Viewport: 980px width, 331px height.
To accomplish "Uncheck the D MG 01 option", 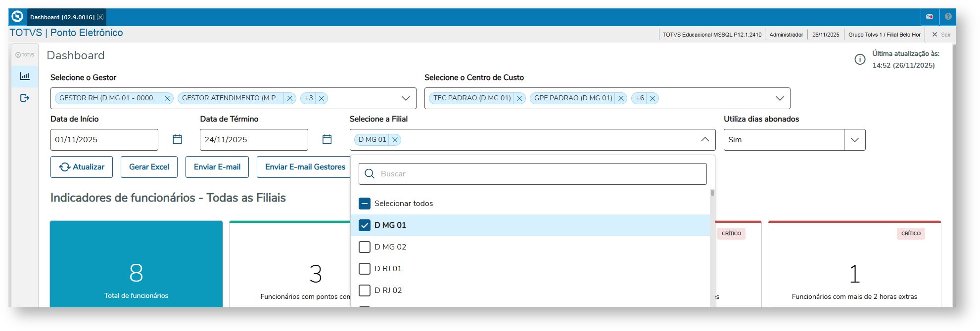I will point(365,225).
